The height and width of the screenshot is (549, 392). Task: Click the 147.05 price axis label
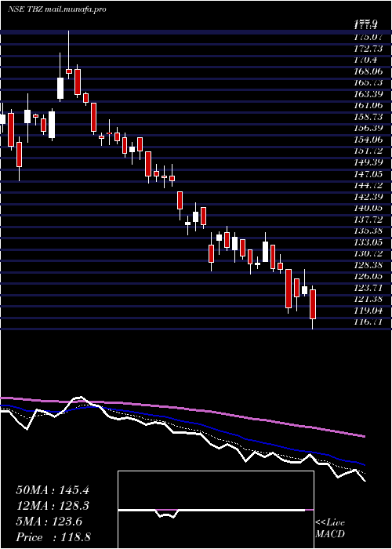(x=368, y=173)
